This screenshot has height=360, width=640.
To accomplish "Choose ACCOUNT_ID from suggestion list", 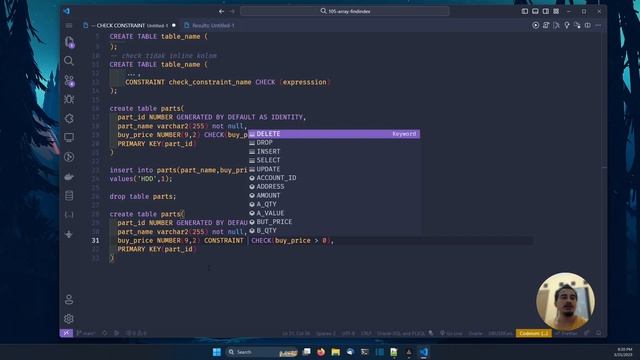I will pyautogui.click(x=334, y=178).
